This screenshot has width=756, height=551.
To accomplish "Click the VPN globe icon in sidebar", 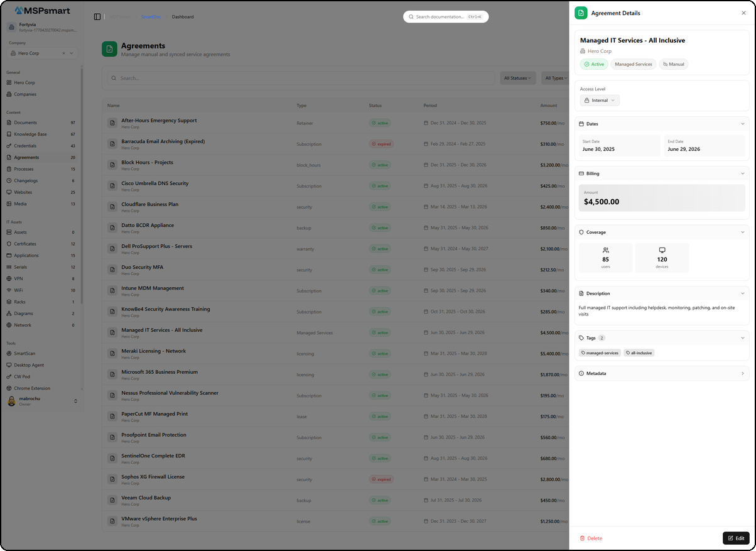I will tap(9, 278).
